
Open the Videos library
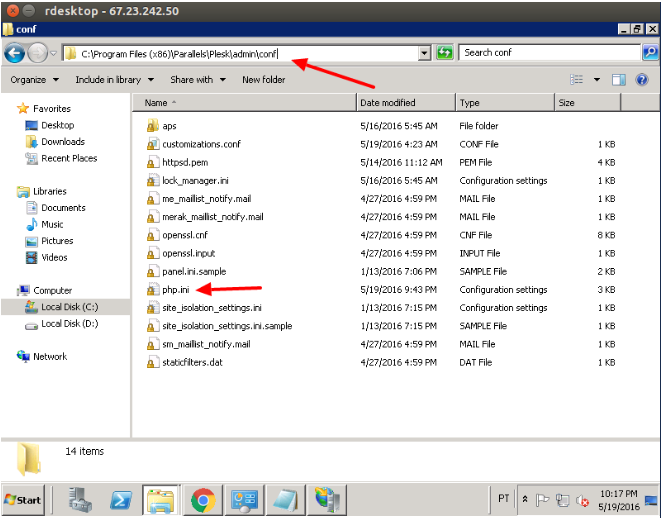[x=46, y=257]
